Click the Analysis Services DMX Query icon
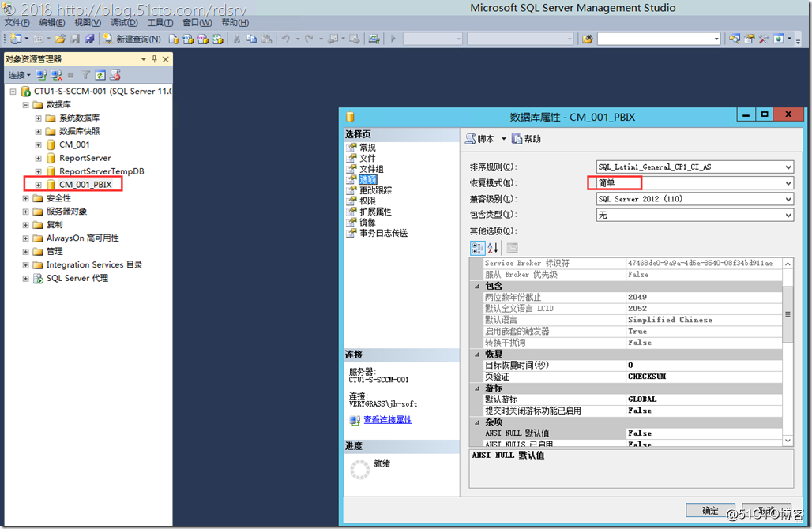The height and width of the screenshot is (529, 812). [203, 39]
